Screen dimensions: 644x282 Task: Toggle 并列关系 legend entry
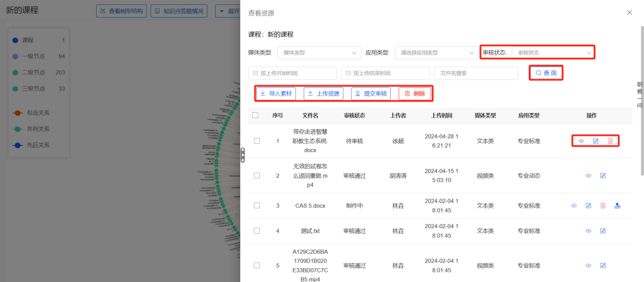click(x=31, y=129)
